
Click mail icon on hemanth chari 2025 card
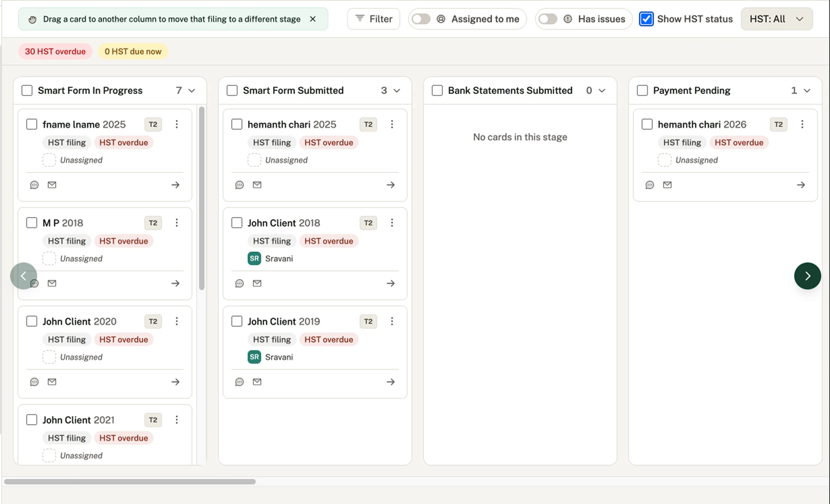pyautogui.click(x=257, y=185)
